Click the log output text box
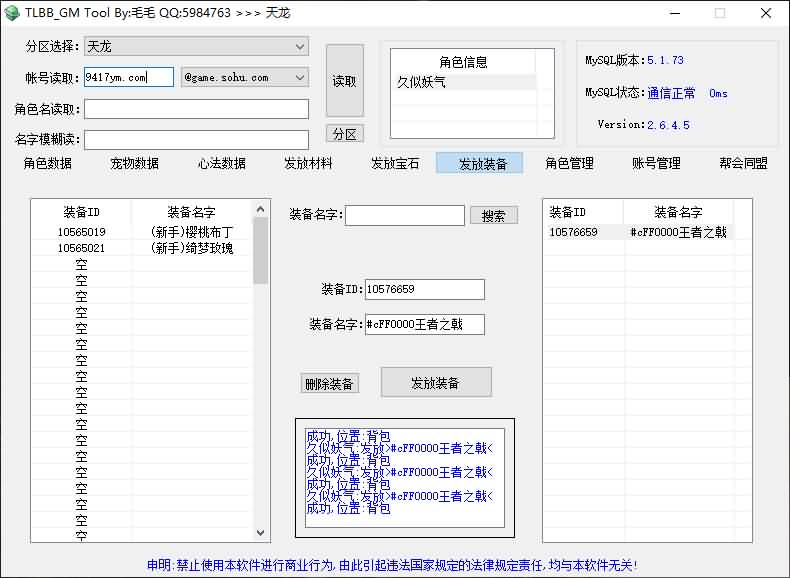Viewport: 790px width, 578px height. click(x=405, y=478)
